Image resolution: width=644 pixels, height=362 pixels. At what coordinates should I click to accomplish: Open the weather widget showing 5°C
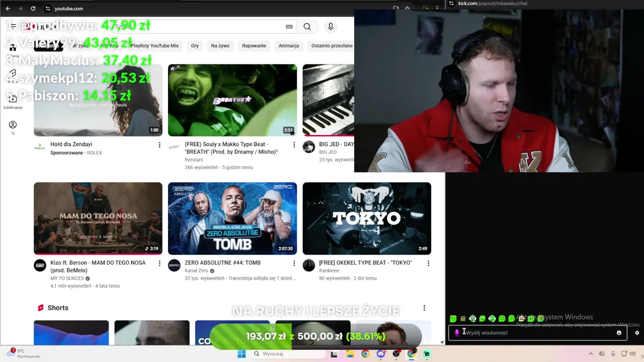pos(23,353)
